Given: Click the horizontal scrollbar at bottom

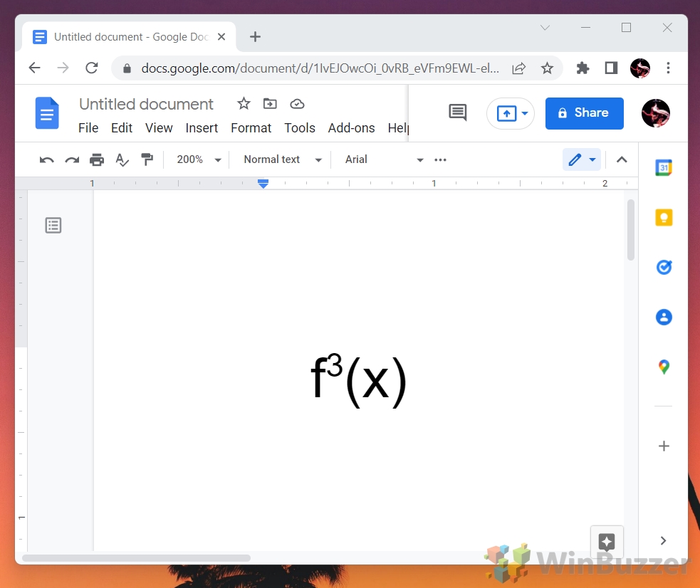Looking at the screenshot, I should (x=136, y=557).
